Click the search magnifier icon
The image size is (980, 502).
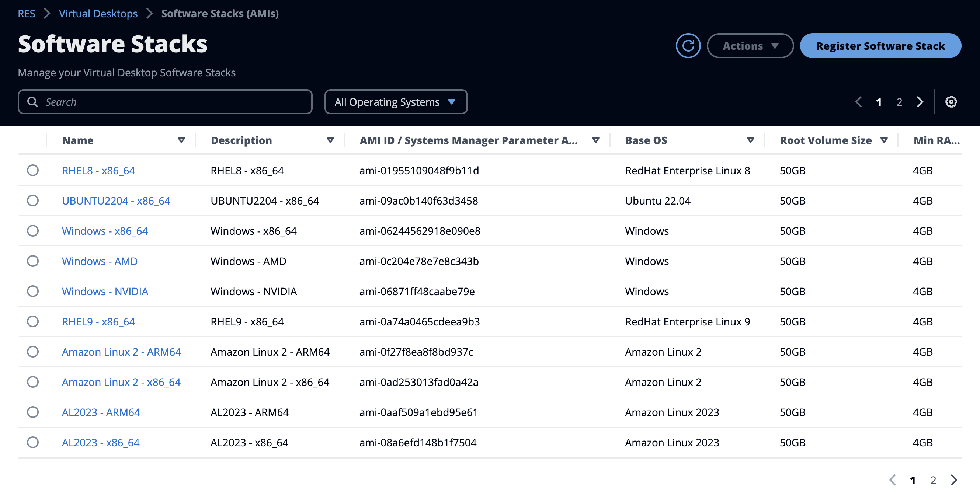[x=32, y=101]
